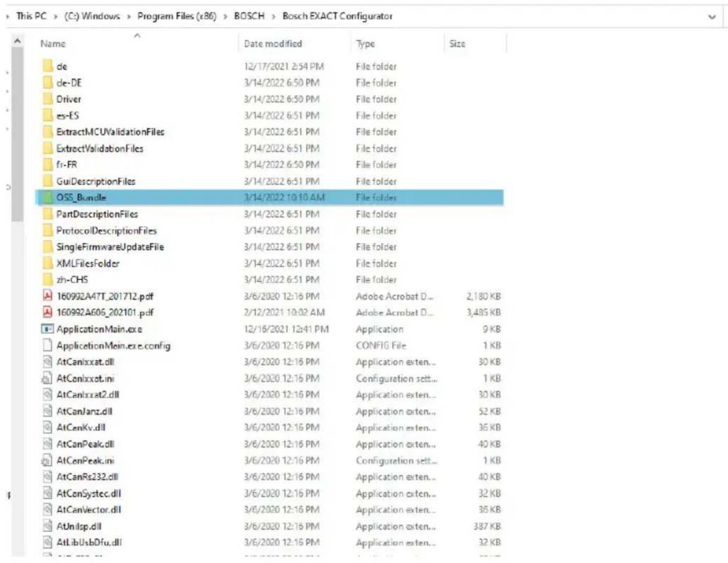Image resolution: width=728 pixels, height=563 pixels.
Task: Click the OSS_Bundle folder icon
Action: 48,198
